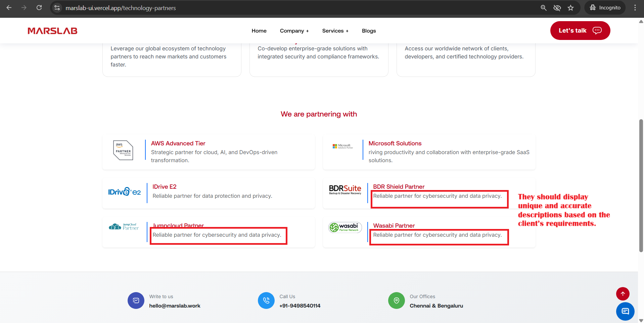644x323 pixels.
Task: Go to the Home page
Action: coord(259,31)
